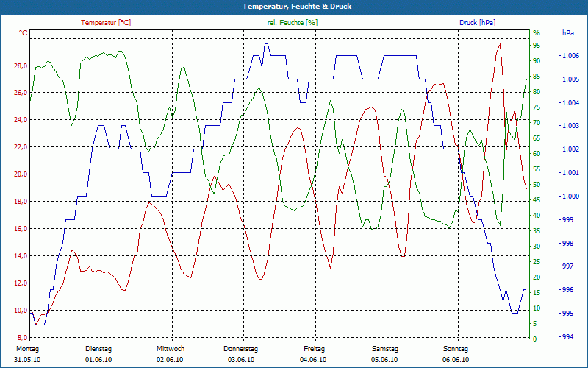Click the 'Montag' day label
Image resolution: width=588 pixels, height=368 pixels.
tap(27, 349)
